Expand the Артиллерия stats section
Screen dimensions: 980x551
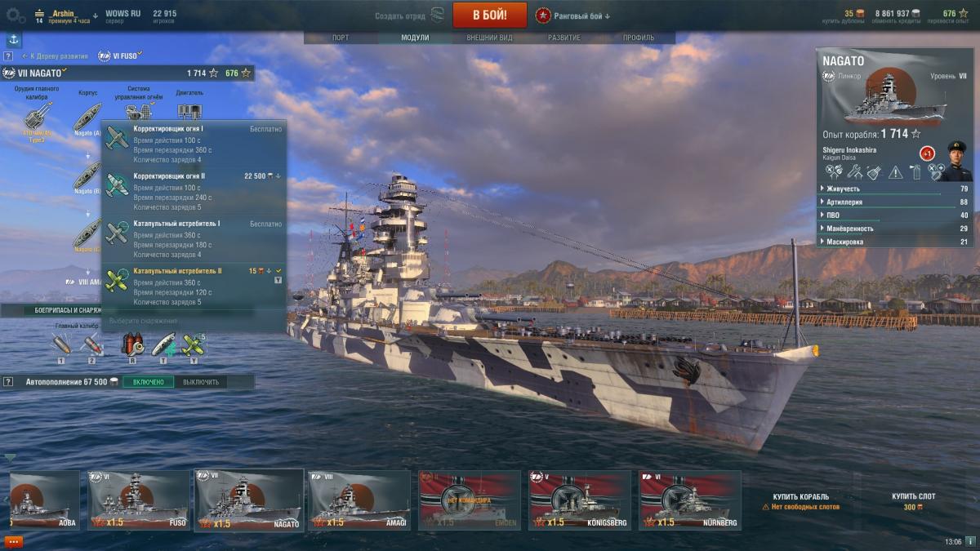click(x=895, y=202)
